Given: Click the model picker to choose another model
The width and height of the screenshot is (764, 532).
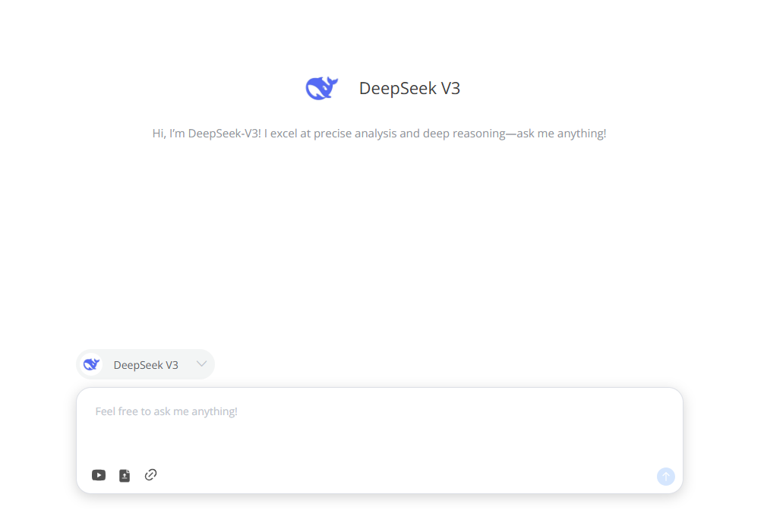Looking at the screenshot, I should [x=145, y=364].
